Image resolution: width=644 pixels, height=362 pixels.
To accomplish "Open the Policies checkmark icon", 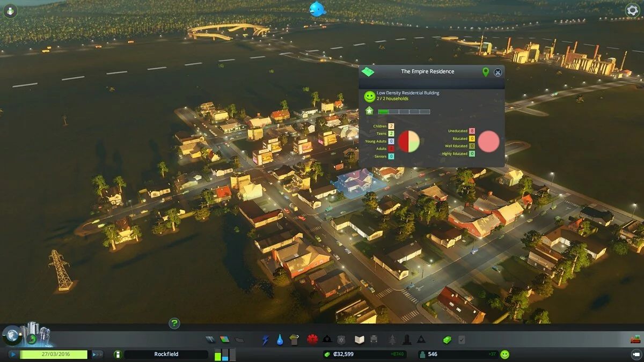I will pyautogui.click(x=462, y=339).
